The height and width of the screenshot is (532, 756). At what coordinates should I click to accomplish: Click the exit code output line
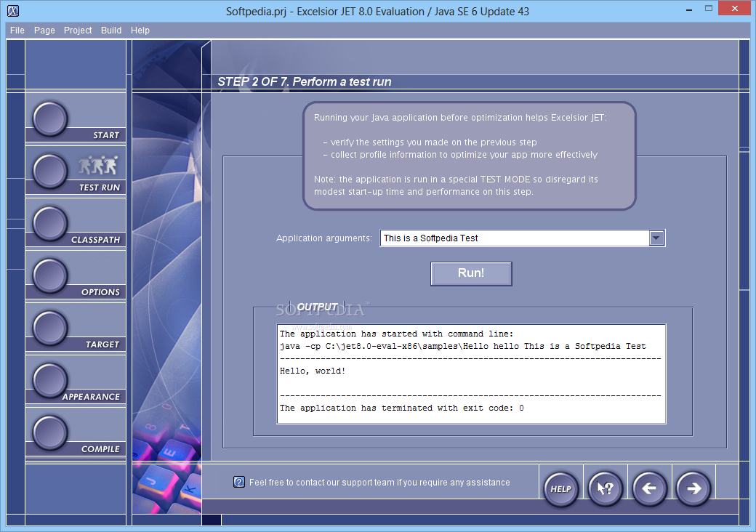(x=401, y=408)
